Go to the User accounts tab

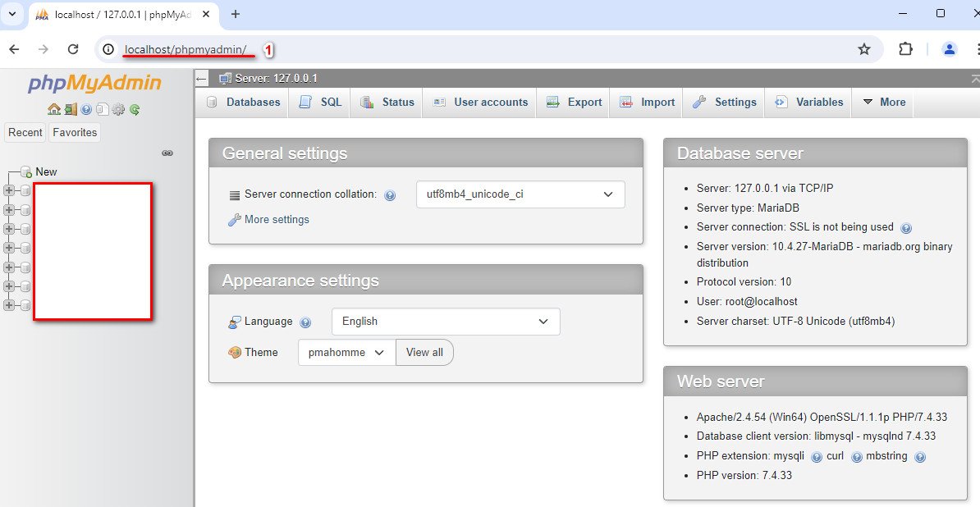tap(480, 103)
